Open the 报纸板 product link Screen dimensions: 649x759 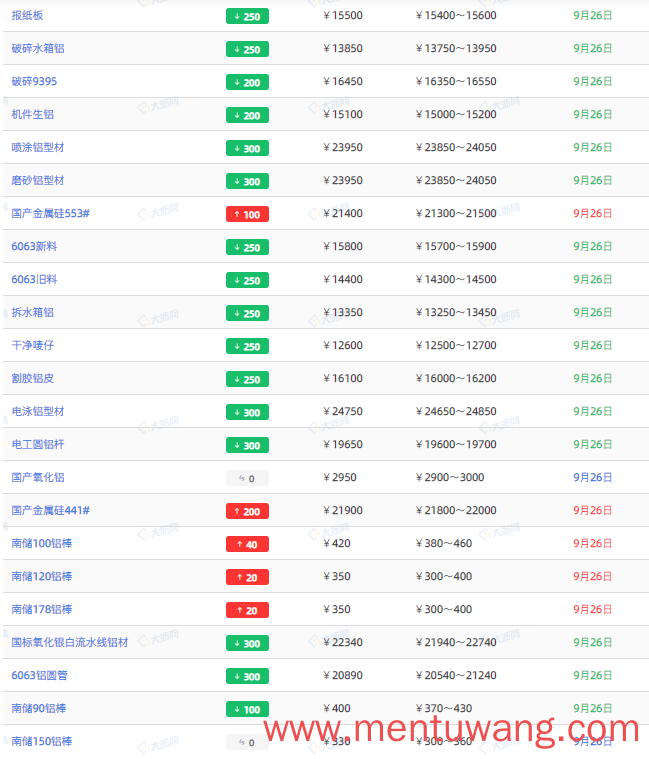pyautogui.click(x=28, y=15)
